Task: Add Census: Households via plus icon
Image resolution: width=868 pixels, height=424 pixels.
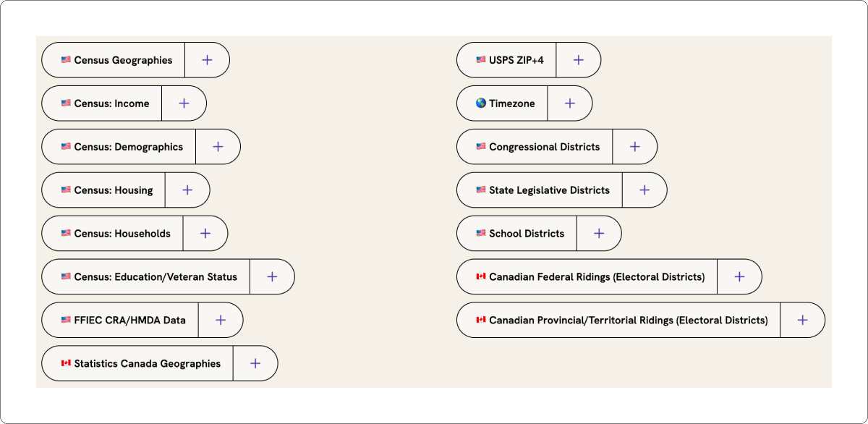Action: click(x=205, y=234)
